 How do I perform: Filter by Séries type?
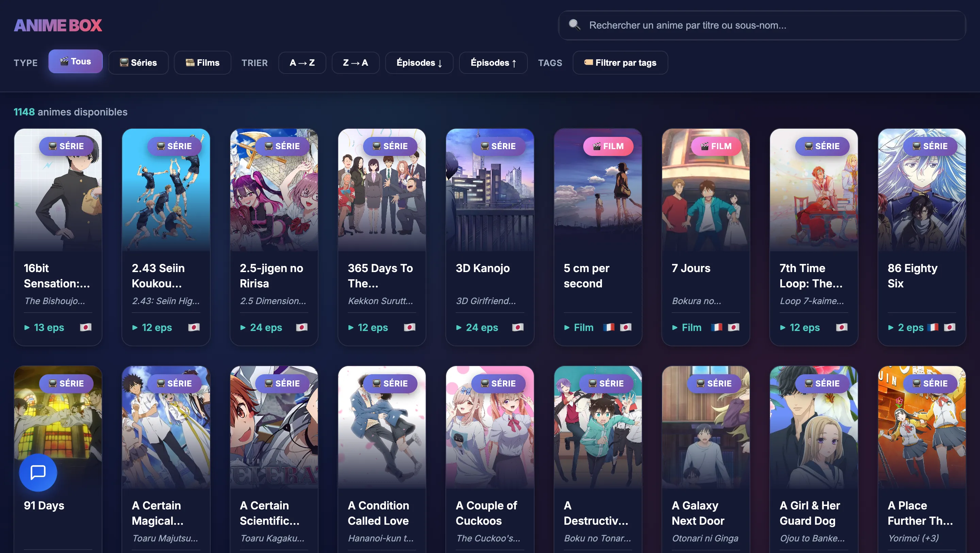point(138,62)
